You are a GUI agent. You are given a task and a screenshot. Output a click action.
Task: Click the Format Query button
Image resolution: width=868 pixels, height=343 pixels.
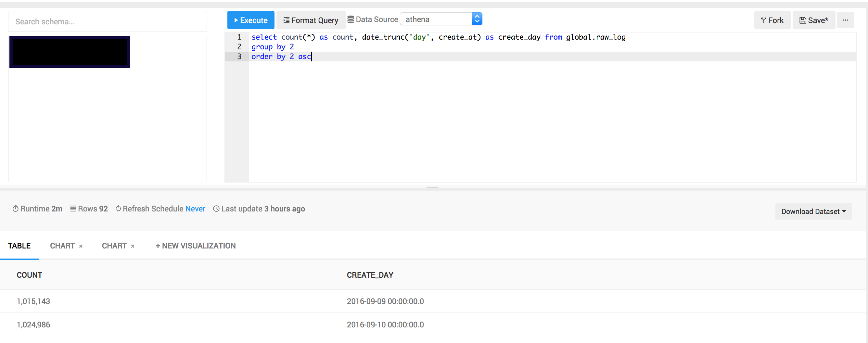click(x=310, y=20)
